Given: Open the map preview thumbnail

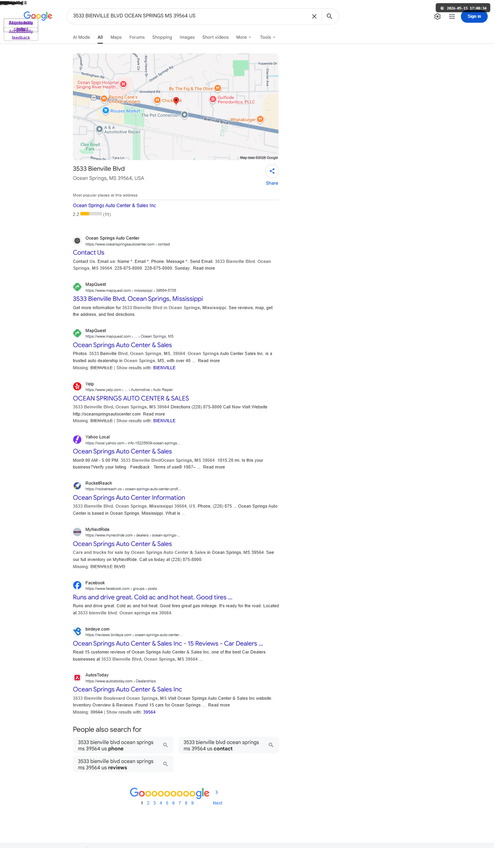Looking at the screenshot, I should click(176, 107).
